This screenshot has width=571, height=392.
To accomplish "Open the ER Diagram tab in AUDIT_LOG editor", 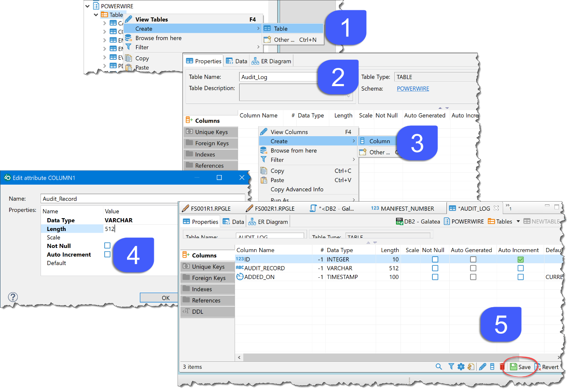I will pyautogui.click(x=268, y=222).
